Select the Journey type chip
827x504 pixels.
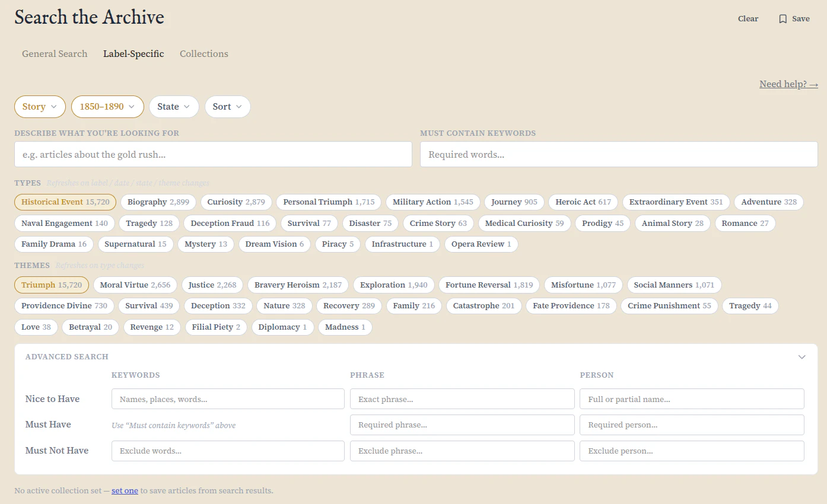pyautogui.click(x=514, y=202)
